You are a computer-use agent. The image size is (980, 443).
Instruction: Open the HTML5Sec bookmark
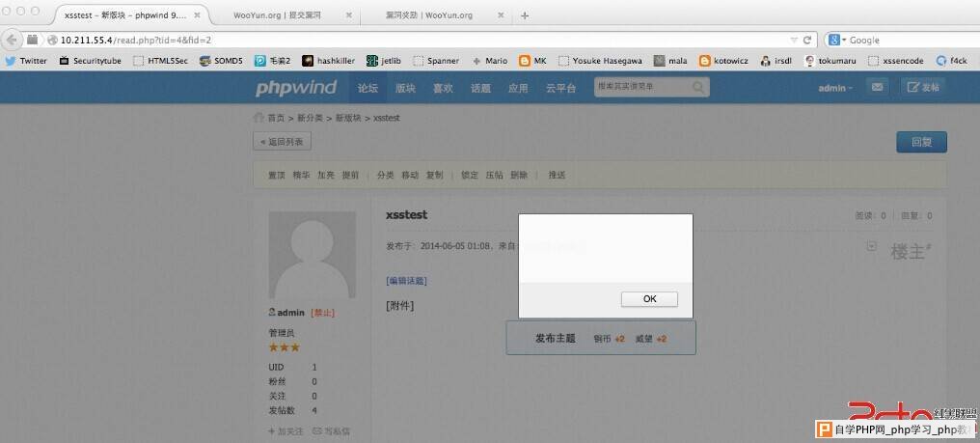[x=161, y=61]
